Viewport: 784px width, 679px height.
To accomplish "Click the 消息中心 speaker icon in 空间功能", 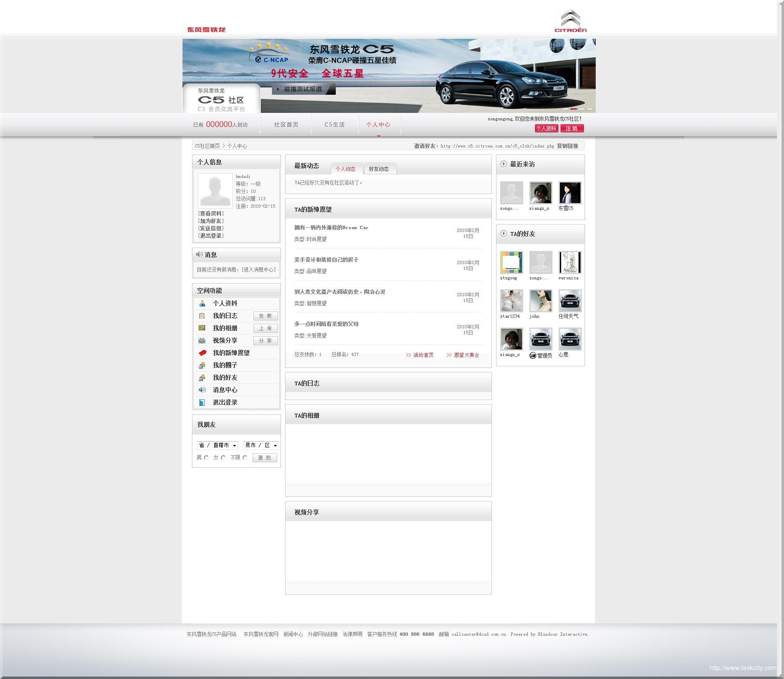I will click(202, 390).
